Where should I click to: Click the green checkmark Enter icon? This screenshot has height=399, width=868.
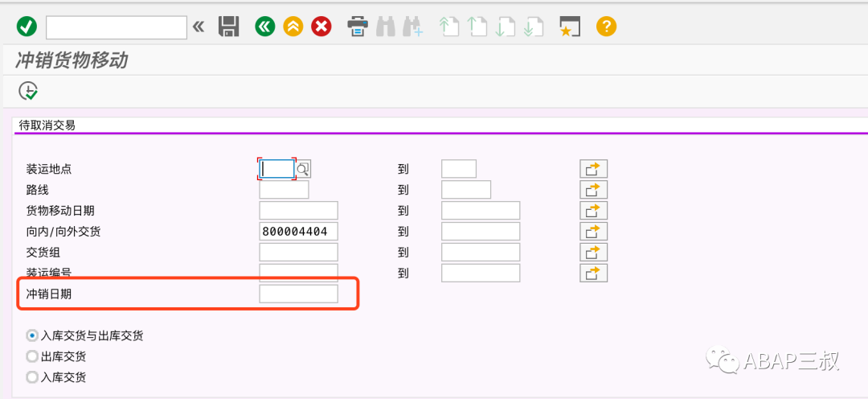point(27,27)
